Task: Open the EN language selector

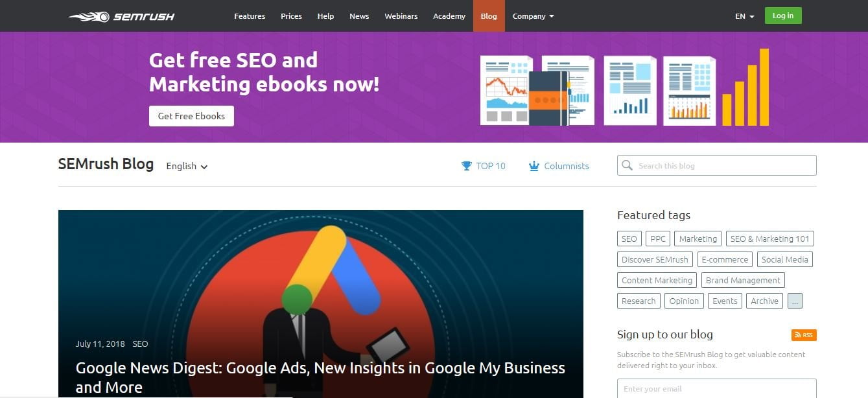Action: (x=745, y=16)
